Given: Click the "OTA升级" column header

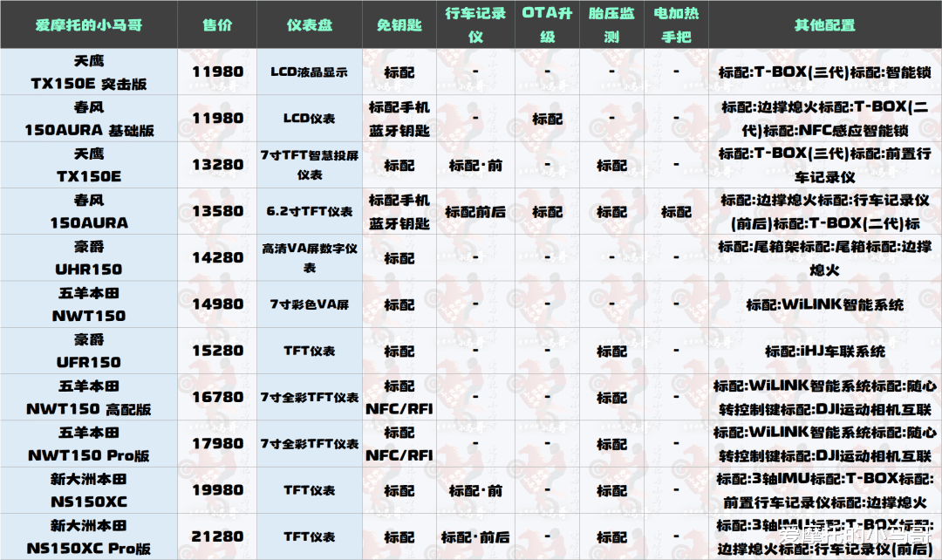Looking at the screenshot, I should (547, 25).
